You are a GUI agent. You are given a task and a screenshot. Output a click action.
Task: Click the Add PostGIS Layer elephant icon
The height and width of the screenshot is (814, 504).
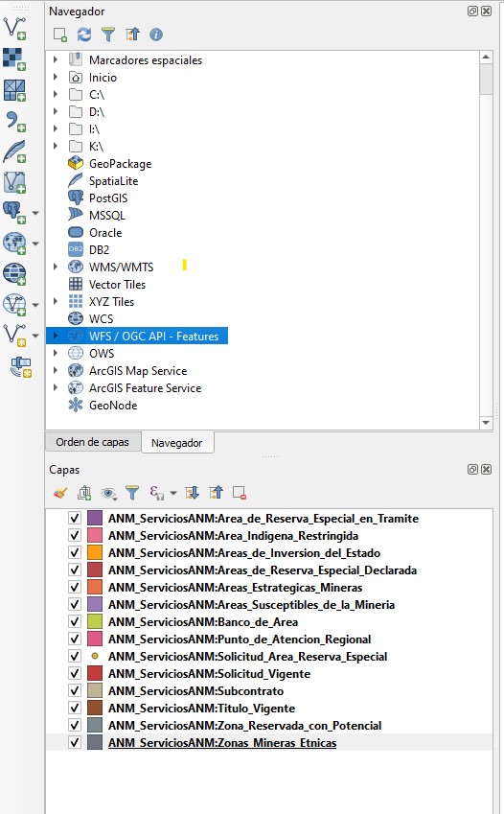(14, 212)
